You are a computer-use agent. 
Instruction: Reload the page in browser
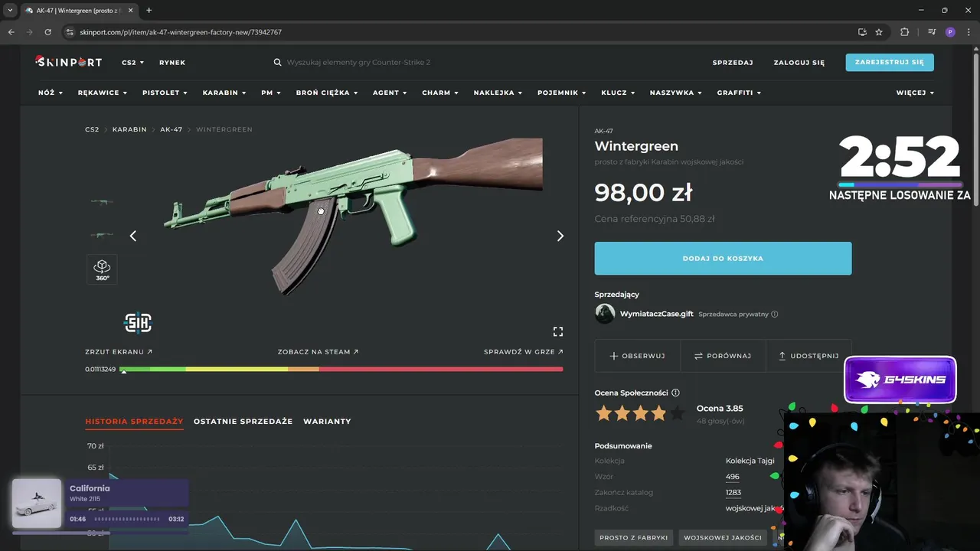(47, 32)
